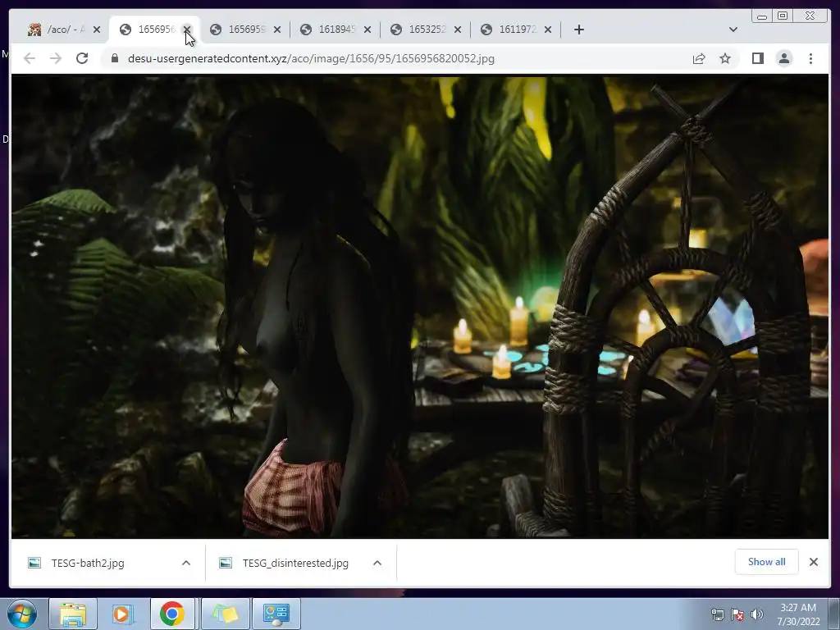Bookmark this tab with the star
840x630 pixels.
pos(725,58)
